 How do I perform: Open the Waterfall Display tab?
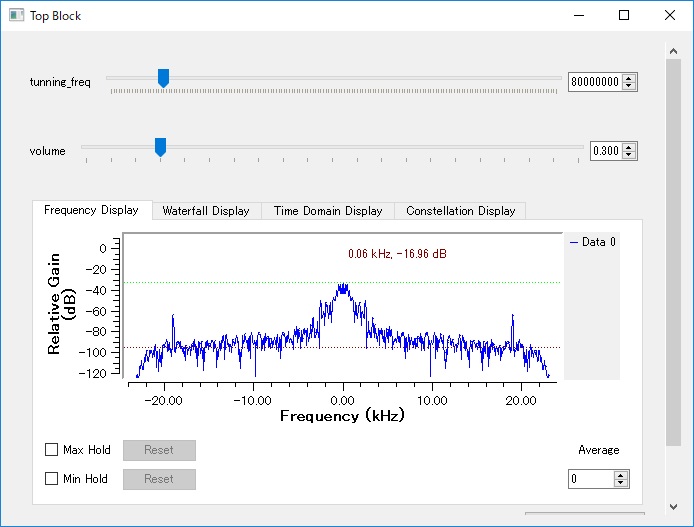(206, 211)
